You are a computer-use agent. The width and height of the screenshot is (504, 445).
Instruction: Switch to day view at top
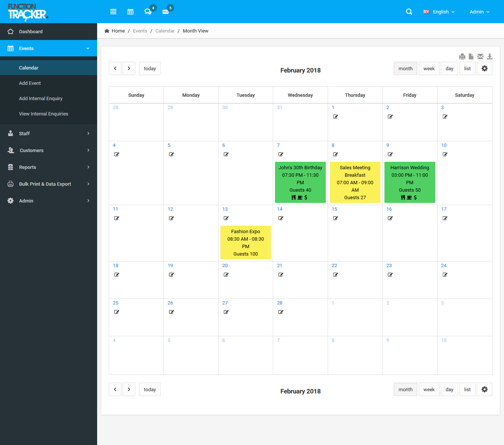point(449,68)
